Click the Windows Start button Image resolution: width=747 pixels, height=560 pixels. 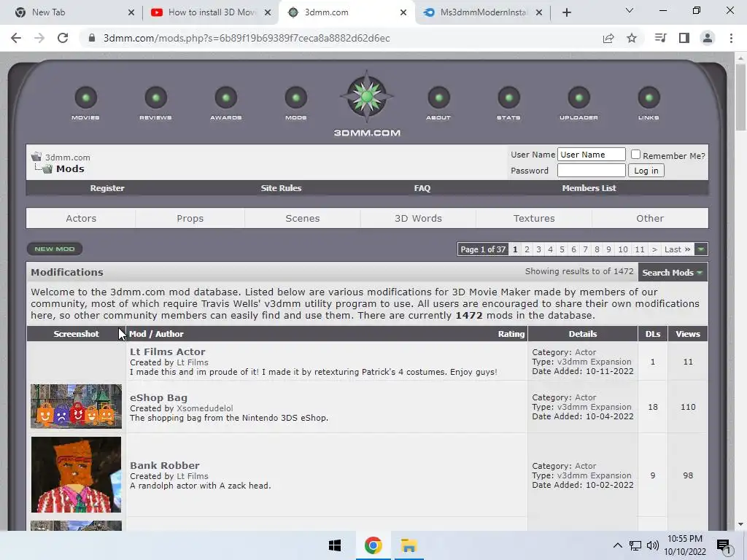[x=335, y=545]
